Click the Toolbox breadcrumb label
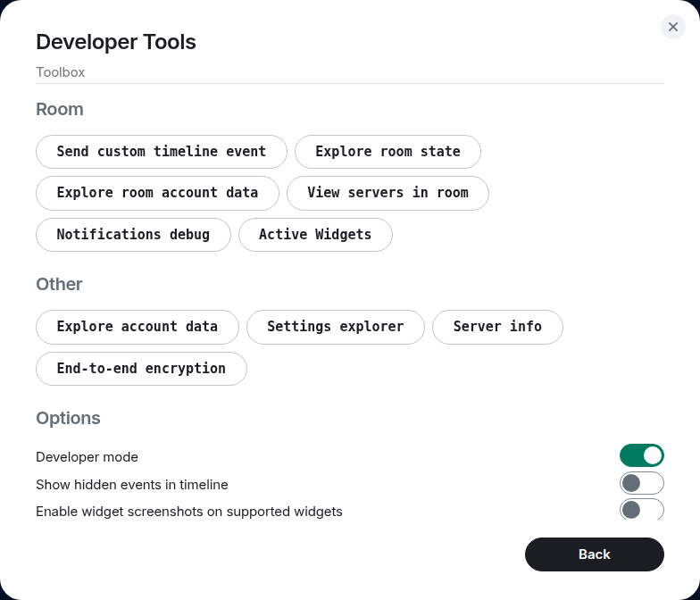 tap(61, 72)
